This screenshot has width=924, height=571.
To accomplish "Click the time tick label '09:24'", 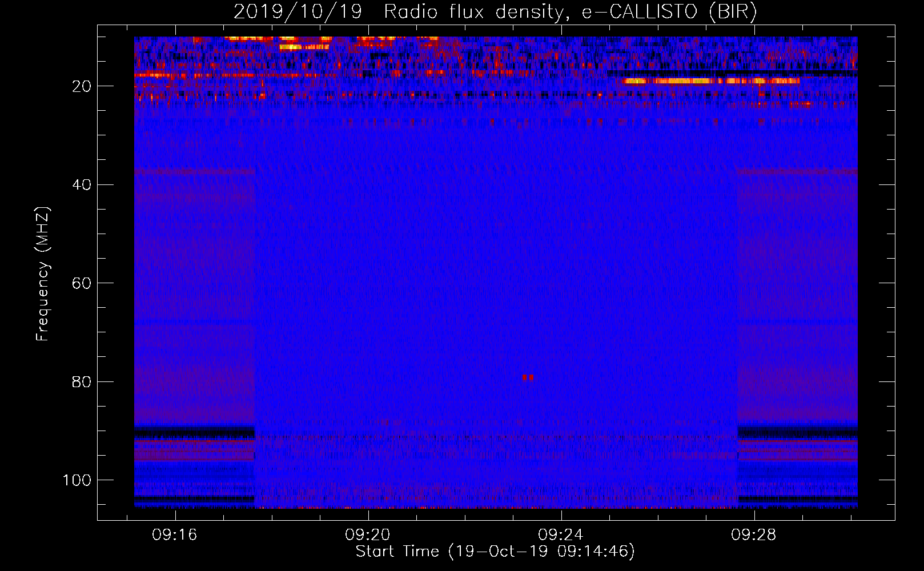I will click(x=561, y=534).
